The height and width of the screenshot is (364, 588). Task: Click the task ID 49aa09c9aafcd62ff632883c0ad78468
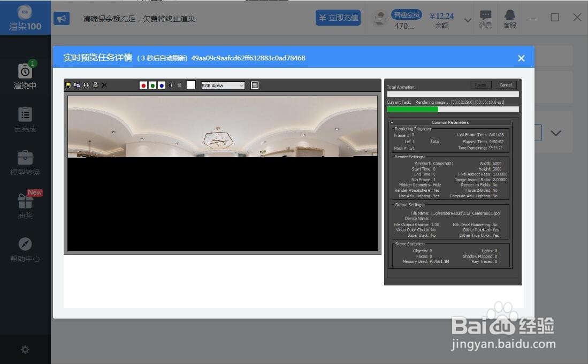coord(248,58)
